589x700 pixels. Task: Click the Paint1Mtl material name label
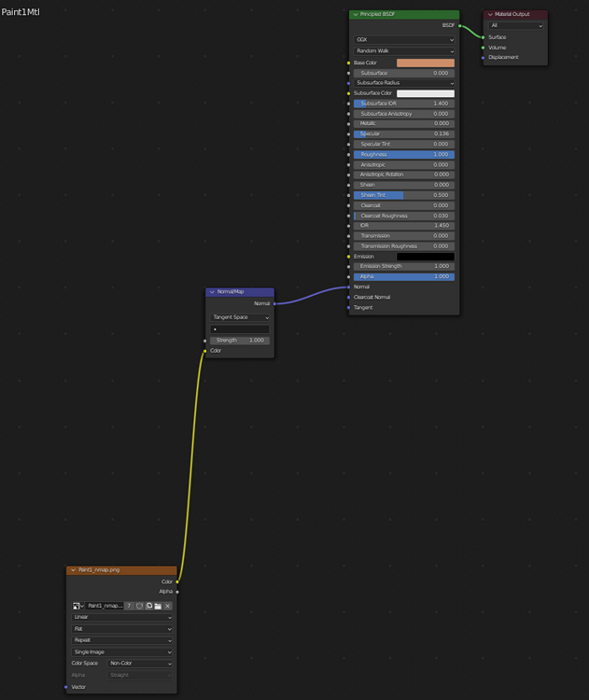click(x=21, y=12)
